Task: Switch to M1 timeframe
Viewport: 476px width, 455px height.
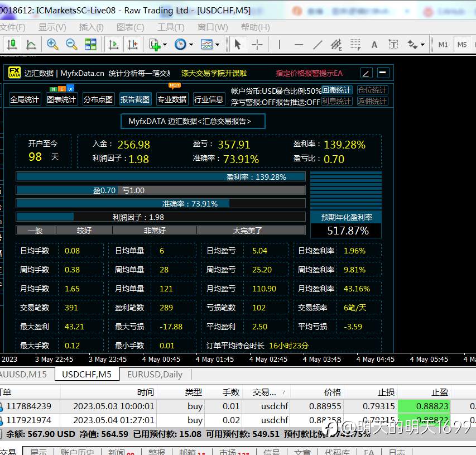Action: coord(443,45)
